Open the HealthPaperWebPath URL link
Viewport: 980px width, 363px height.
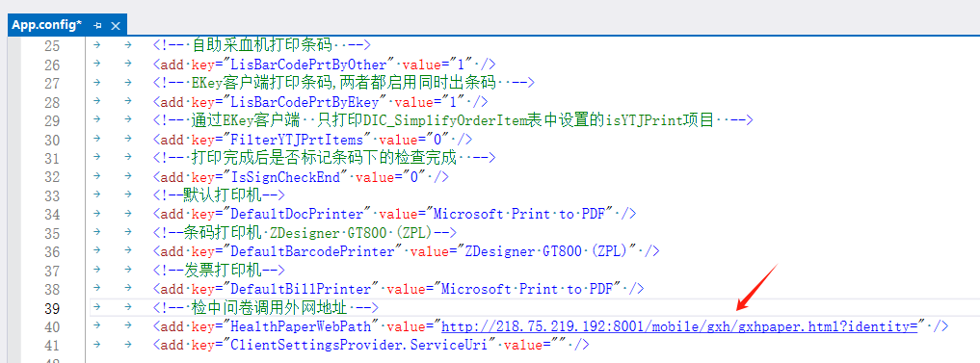pyautogui.click(x=679, y=326)
